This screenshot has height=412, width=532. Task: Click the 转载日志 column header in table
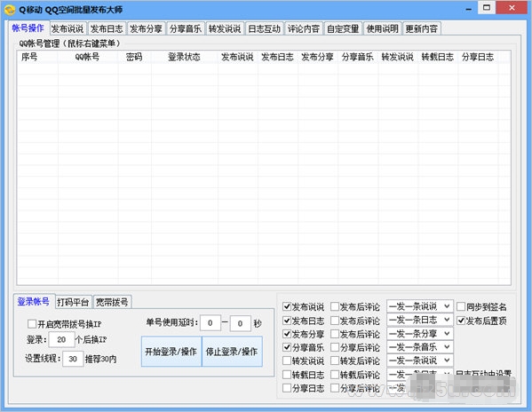click(x=438, y=57)
